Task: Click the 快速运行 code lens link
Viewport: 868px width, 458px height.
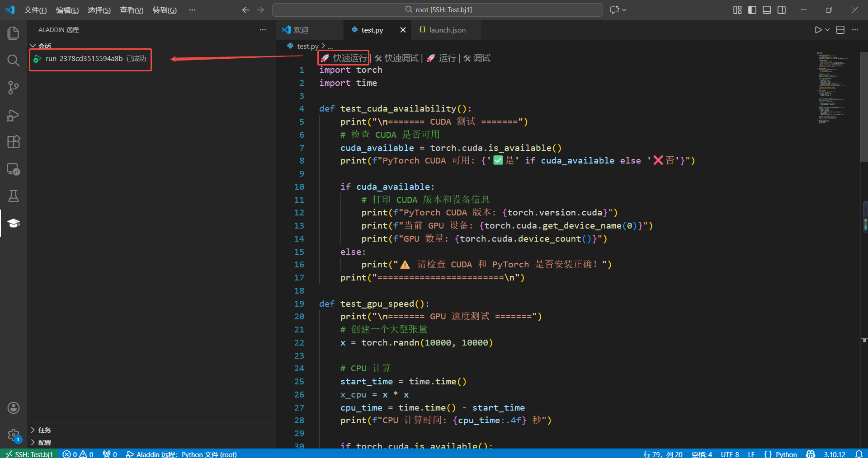Action: click(x=349, y=58)
